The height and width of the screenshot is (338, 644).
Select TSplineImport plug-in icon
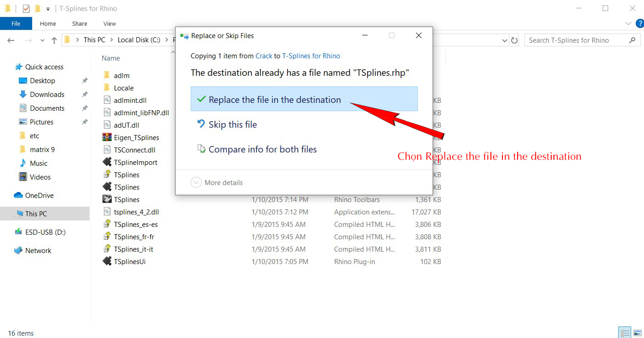coord(107,162)
